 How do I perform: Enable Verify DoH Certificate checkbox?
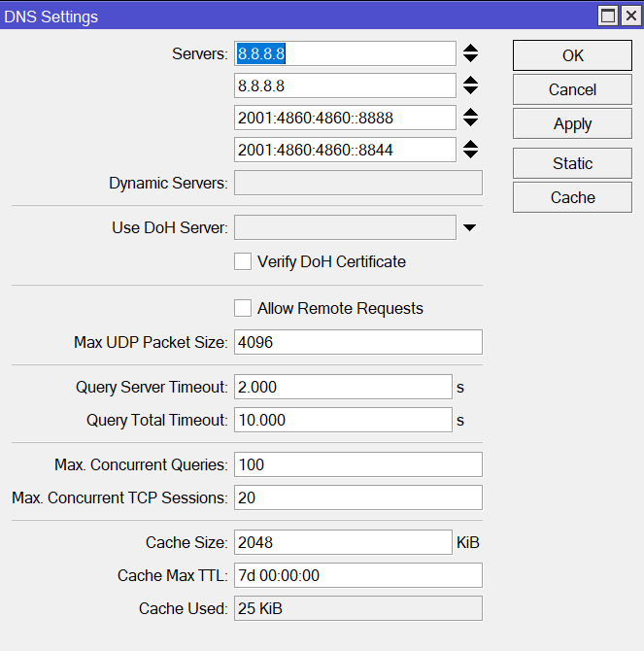pyautogui.click(x=243, y=261)
